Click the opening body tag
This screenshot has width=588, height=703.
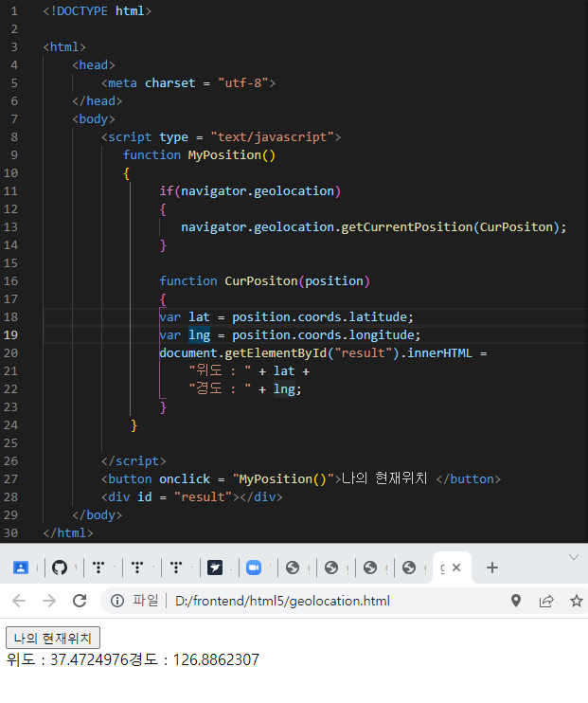click(94, 118)
